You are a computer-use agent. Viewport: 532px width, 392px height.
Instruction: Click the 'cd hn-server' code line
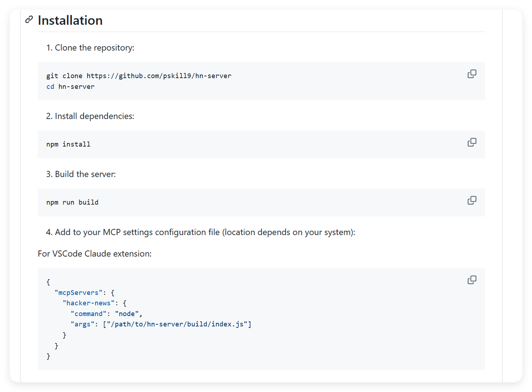click(x=70, y=87)
